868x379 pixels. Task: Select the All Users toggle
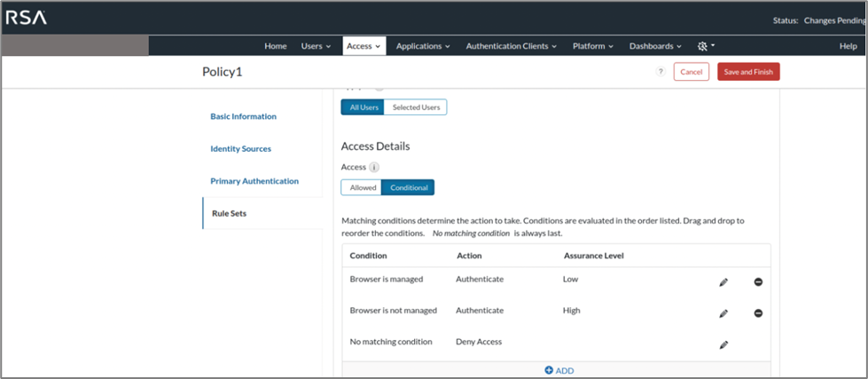click(x=364, y=107)
